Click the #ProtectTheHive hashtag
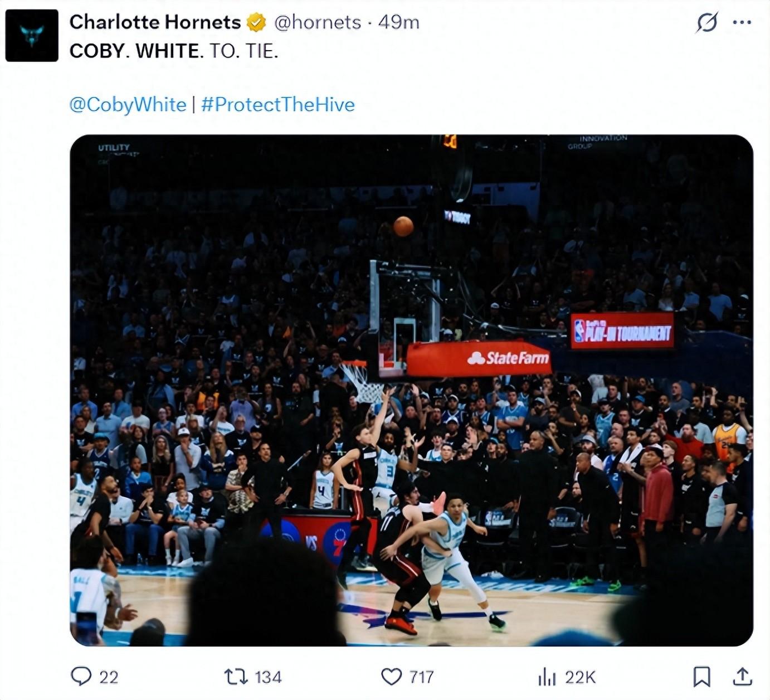Screen dimensions: 770x700 pyautogui.click(x=277, y=105)
